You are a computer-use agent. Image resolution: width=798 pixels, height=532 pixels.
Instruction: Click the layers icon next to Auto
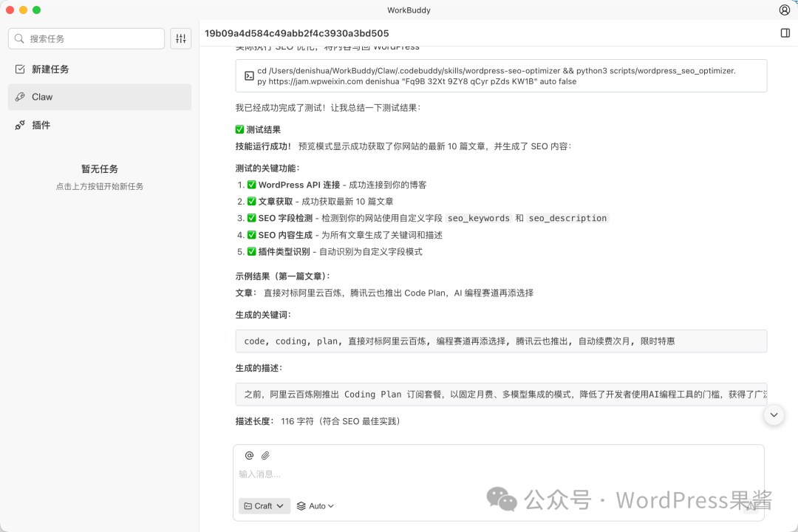pyautogui.click(x=300, y=505)
